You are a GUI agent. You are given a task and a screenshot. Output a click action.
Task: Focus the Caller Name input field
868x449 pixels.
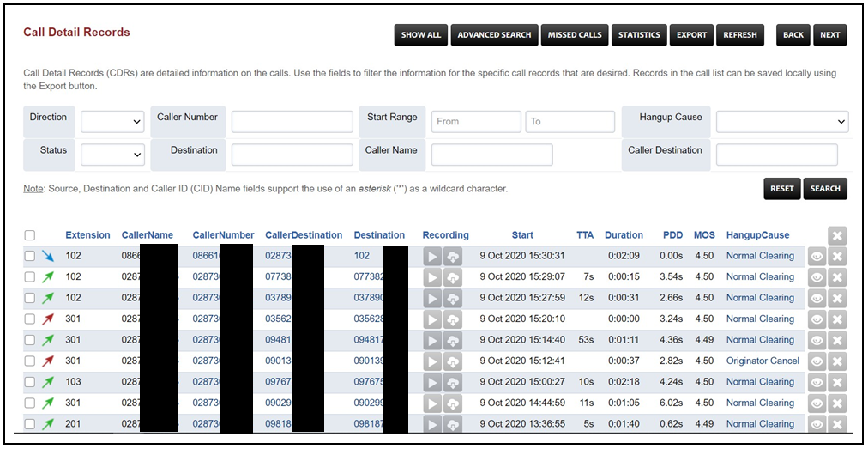click(492, 155)
